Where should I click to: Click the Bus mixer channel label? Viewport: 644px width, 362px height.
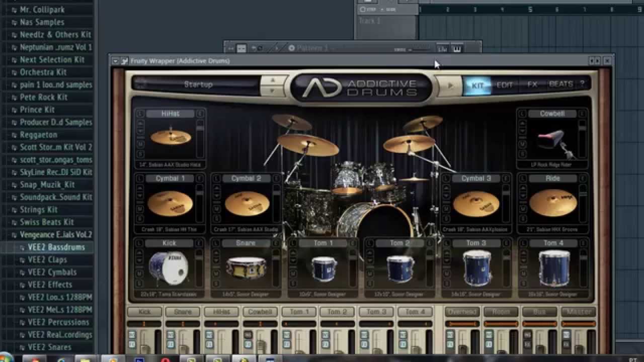coord(539,312)
